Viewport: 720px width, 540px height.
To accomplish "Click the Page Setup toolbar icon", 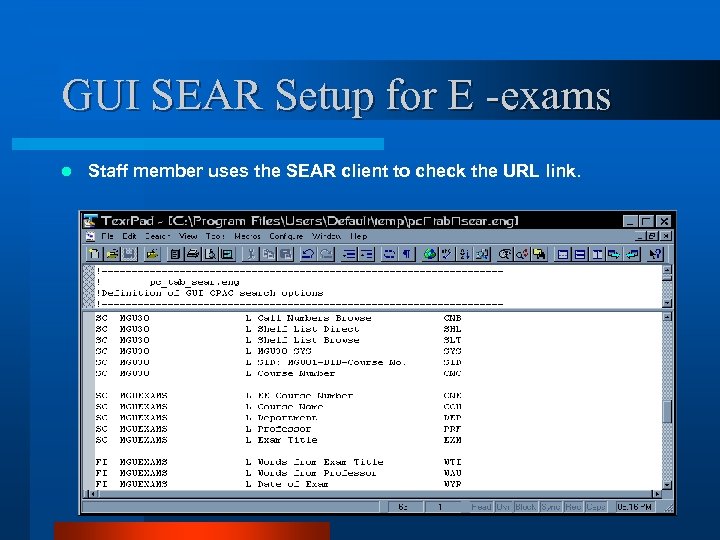I will 227,254.
